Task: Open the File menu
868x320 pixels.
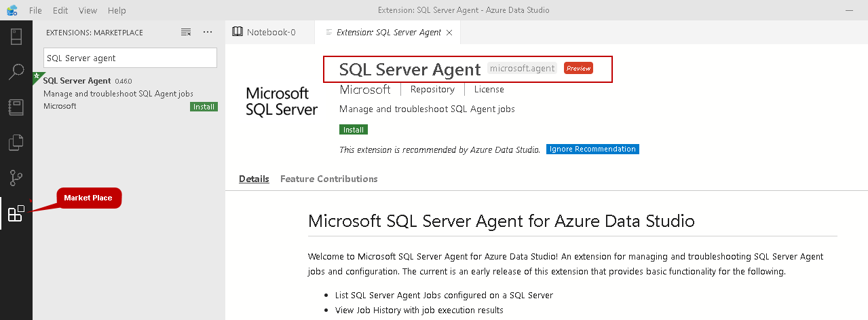Action: click(x=36, y=11)
